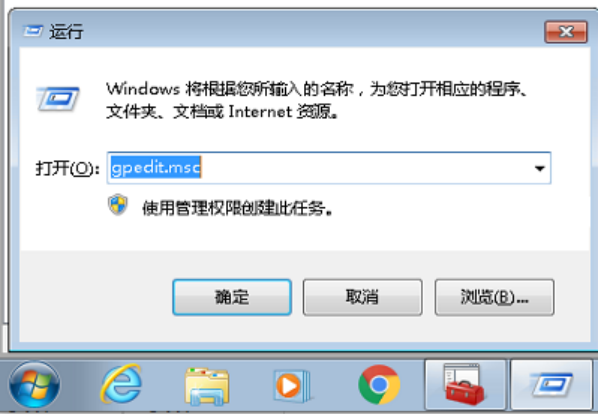Dismiss the dialog with the 取消 button
The image size is (599, 414).
point(363,297)
